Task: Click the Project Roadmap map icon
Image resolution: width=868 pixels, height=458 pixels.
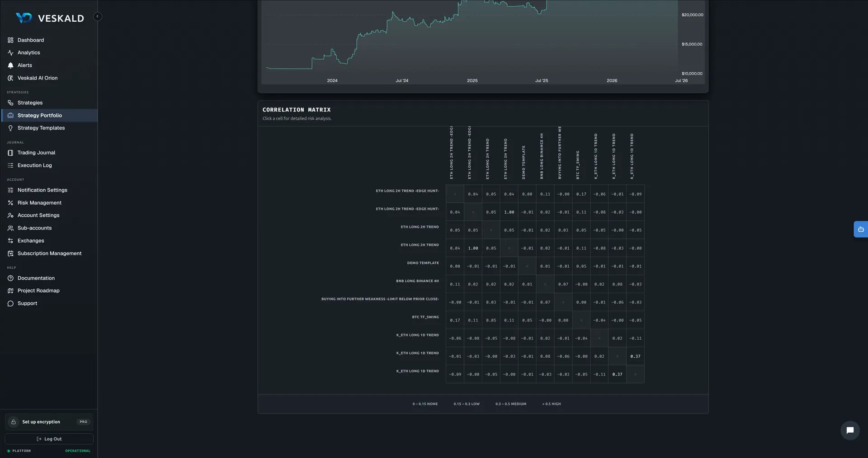Action: 10,291
